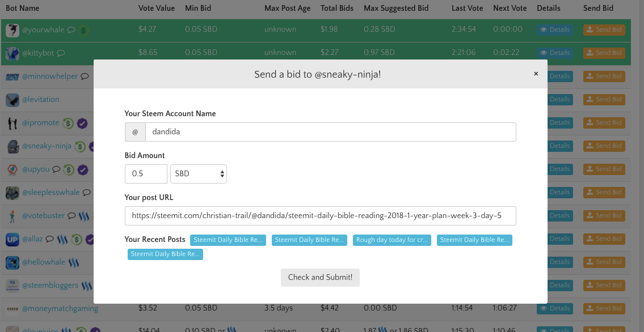This screenshot has width=644, height=332.
Task: Open @kittybot bot profile link
Action: point(38,53)
